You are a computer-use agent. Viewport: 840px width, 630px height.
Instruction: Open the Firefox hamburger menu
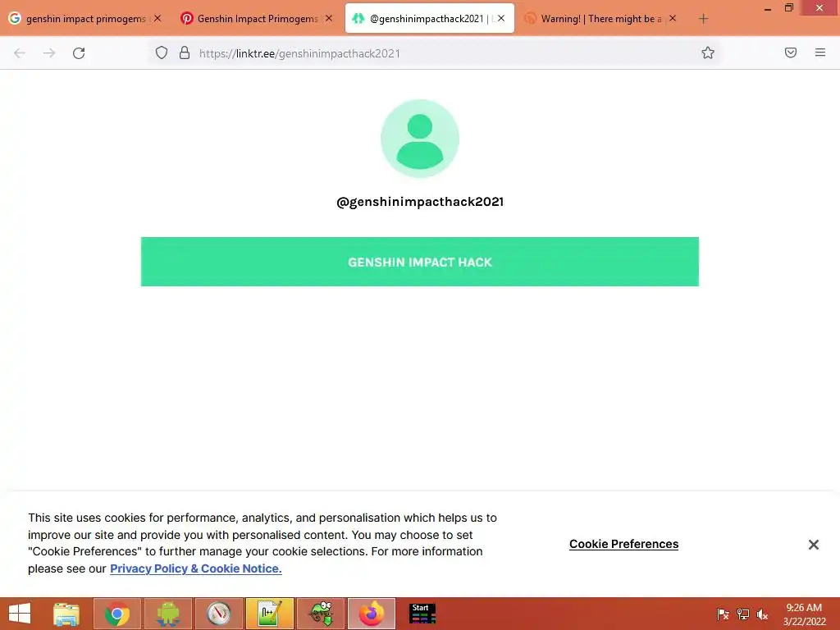coord(819,52)
